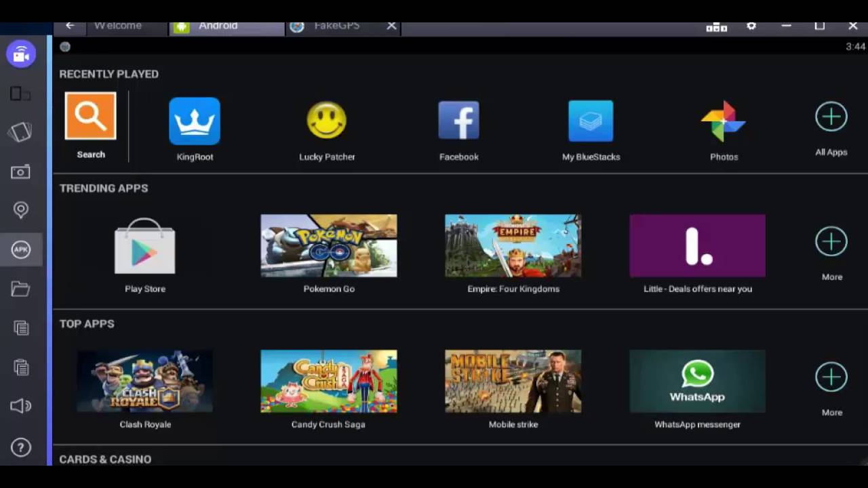The width and height of the screenshot is (868, 488).
Task: Click the paste clipboard sidebar icon
Action: click(x=21, y=367)
